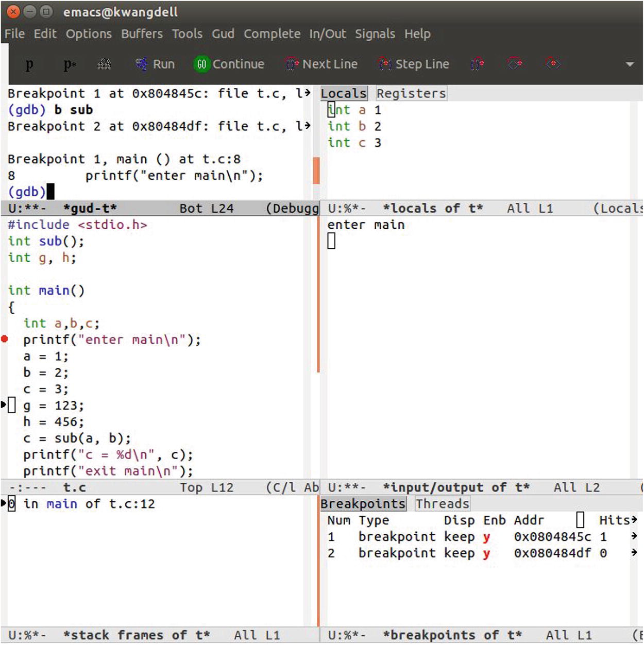
Task: Open the File menu
Action: (x=14, y=34)
